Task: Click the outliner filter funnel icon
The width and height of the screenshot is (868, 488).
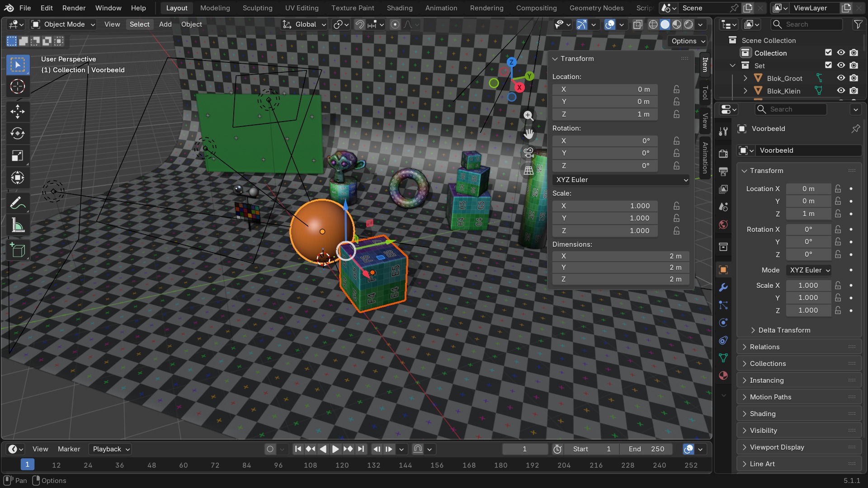Action: click(x=857, y=24)
